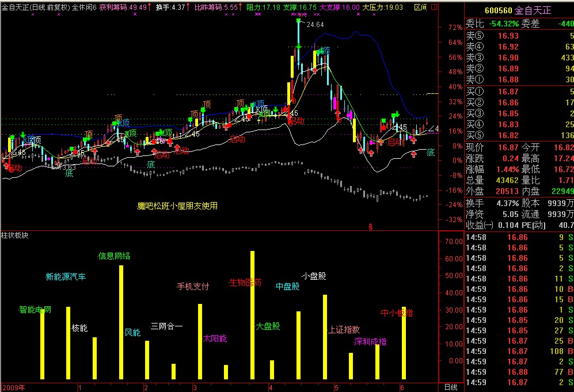
Task: Click the 日线 period button at bottom
Action: [451, 387]
